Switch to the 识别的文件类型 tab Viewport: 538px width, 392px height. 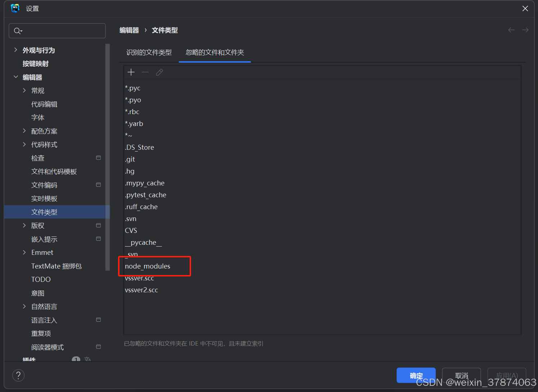click(149, 52)
